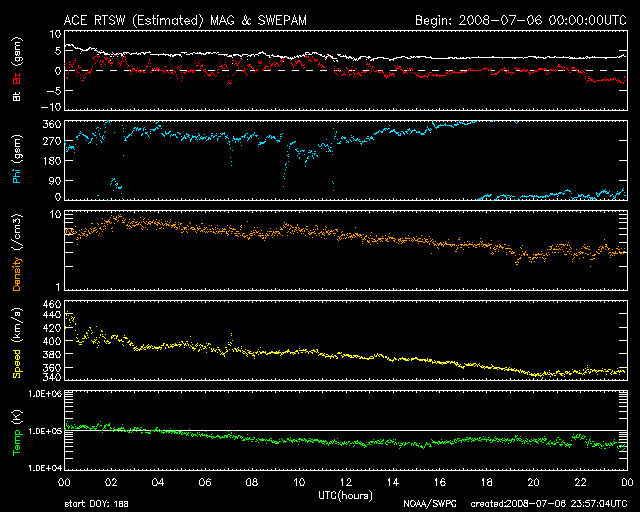Viewport: 640px width, 512px height.
Task: Click the 340 tick on Speed axis
Action: pos(52,376)
